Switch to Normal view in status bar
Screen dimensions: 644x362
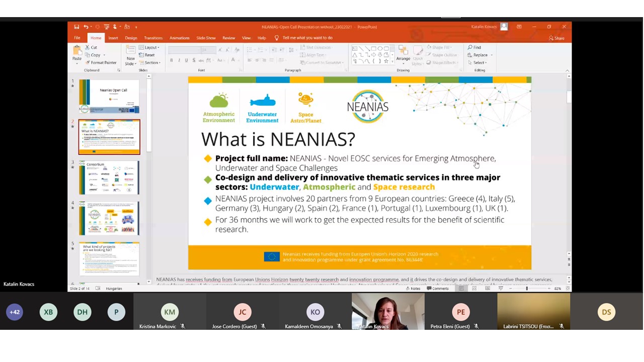tap(461, 289)
